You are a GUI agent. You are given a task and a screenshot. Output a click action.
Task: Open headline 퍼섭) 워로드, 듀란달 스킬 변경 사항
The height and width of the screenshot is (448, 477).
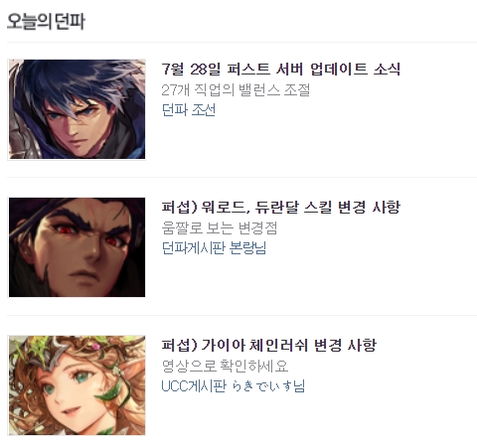(281, 207)
